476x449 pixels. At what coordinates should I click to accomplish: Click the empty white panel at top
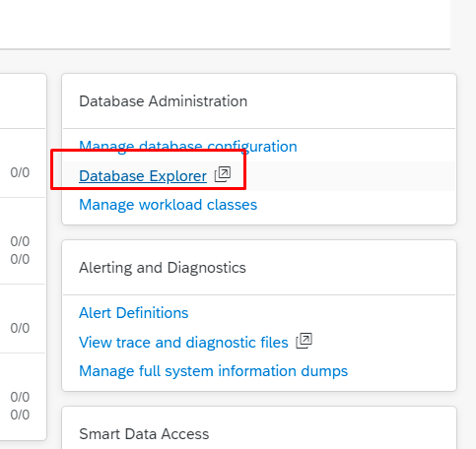click(x=225, y=25)
